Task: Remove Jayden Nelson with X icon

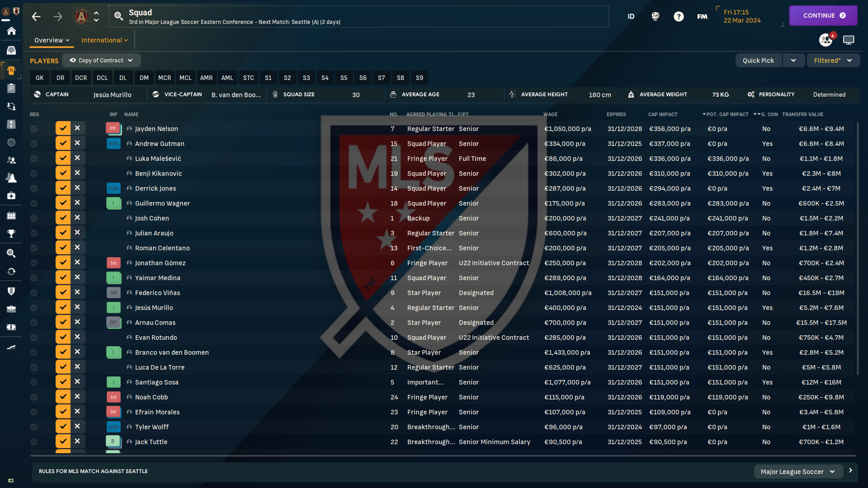Action: coord(77,128)
